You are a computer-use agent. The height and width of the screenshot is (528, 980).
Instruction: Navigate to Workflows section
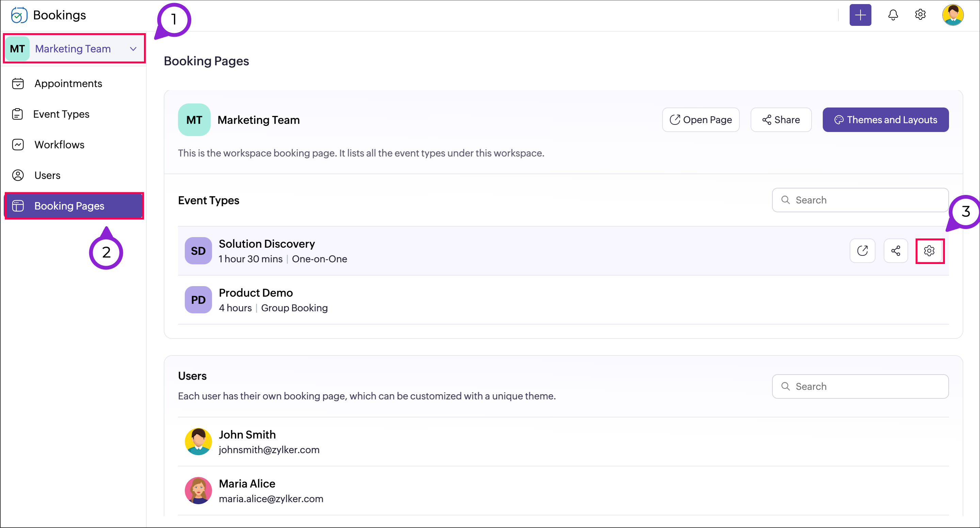click(x=59, y=145)
